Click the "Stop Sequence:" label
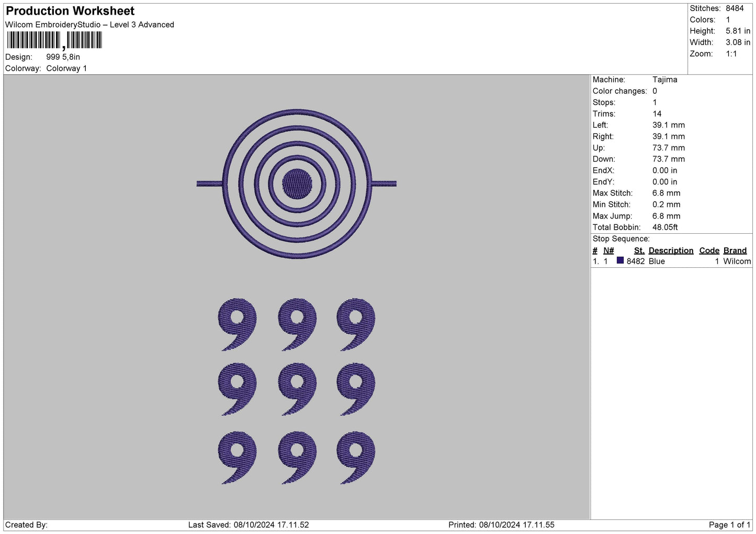 (621, 239)
